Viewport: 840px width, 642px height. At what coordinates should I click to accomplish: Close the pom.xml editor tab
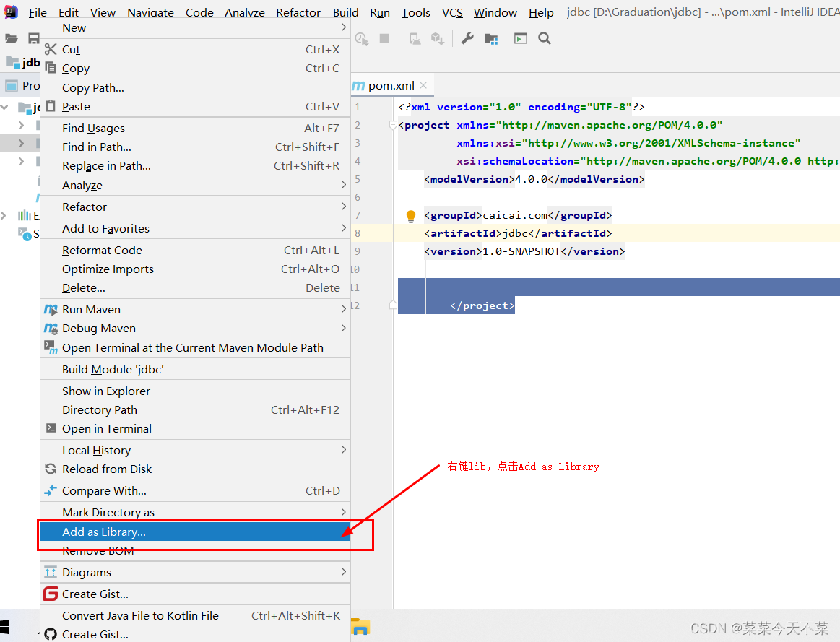(424, 85)
